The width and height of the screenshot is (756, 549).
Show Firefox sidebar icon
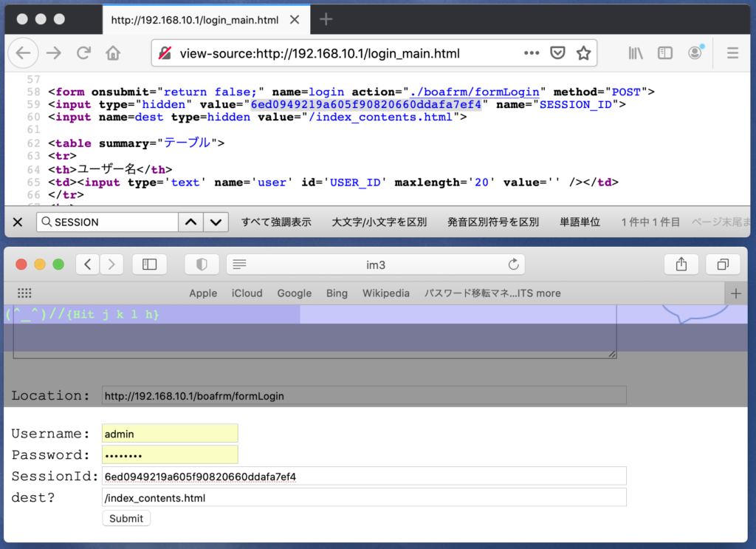tap(665, 53)
